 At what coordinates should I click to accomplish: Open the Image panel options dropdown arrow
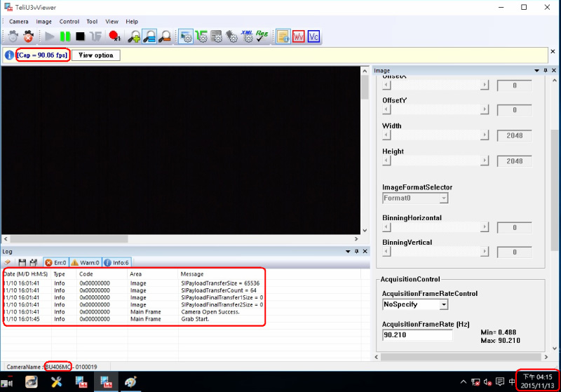point(536,70)
